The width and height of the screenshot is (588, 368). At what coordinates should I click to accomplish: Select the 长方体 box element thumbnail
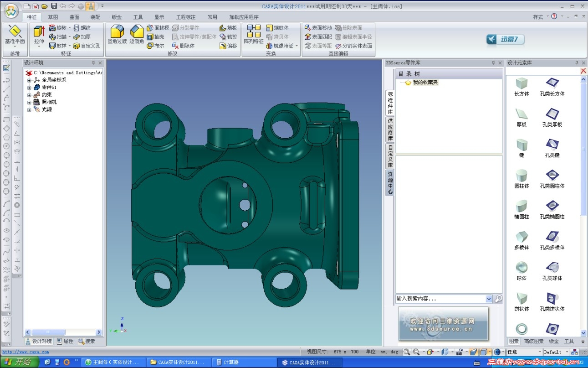coord(522,87)
